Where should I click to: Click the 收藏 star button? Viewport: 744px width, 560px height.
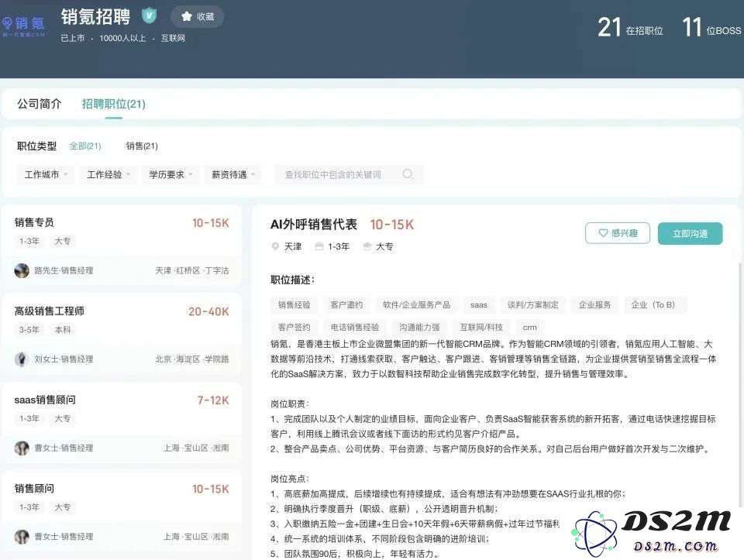[198, 16]
